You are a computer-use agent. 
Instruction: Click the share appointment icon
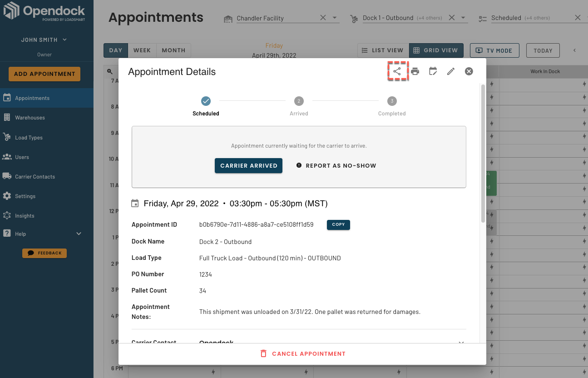point(397,71)
